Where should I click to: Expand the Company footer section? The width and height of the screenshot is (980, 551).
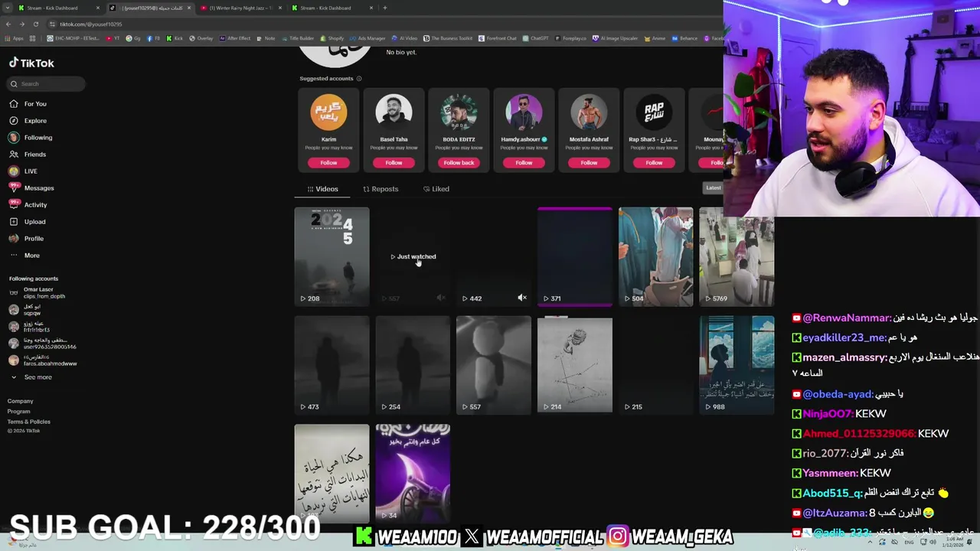[x=21, y=401]
